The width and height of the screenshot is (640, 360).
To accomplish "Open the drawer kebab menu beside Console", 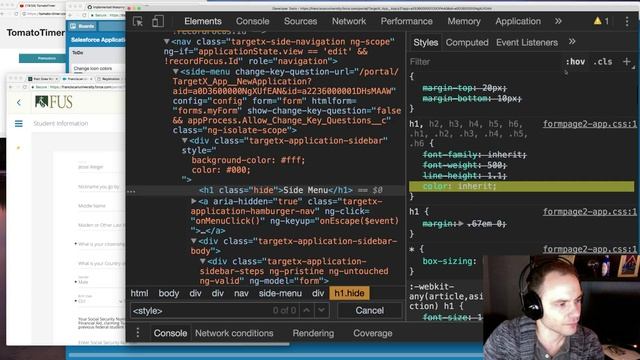I will pos(138,333).
